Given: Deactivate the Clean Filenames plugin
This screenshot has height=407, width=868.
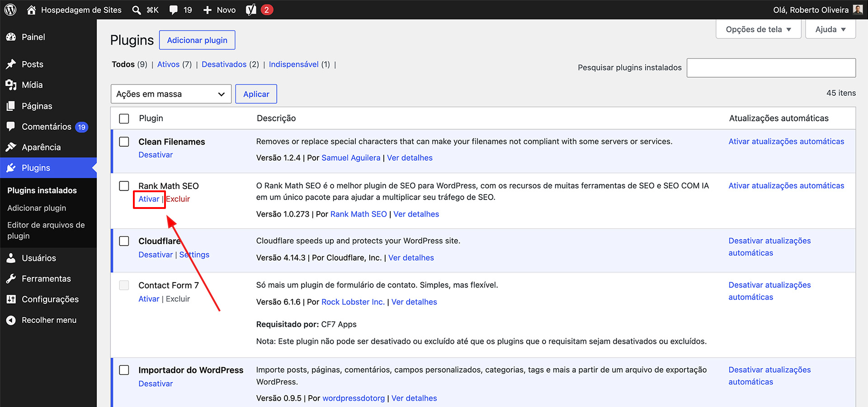Looking at the screenshot, I should pyautogui.click(x=156, y=155).
